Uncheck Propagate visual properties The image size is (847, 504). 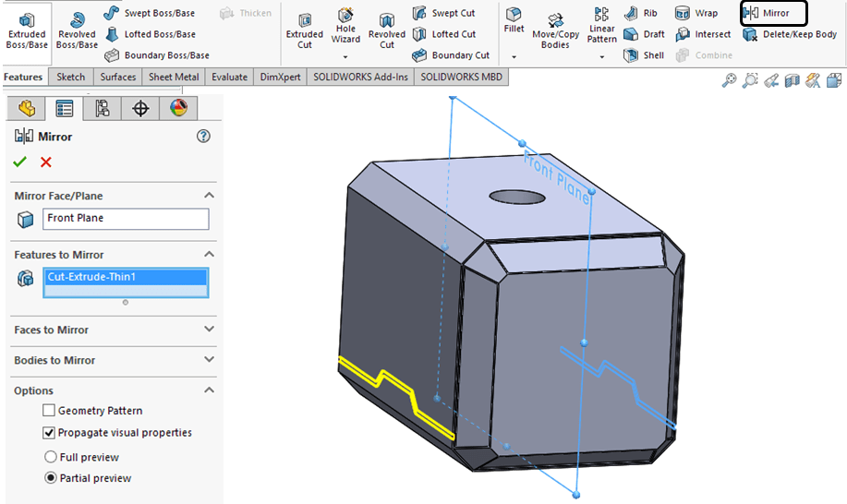tap(49, 433)
